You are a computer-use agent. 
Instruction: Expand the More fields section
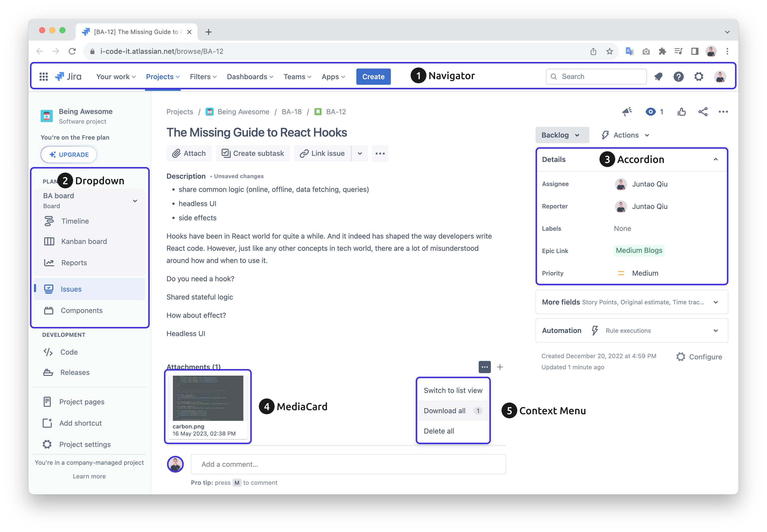click(716, 302)
